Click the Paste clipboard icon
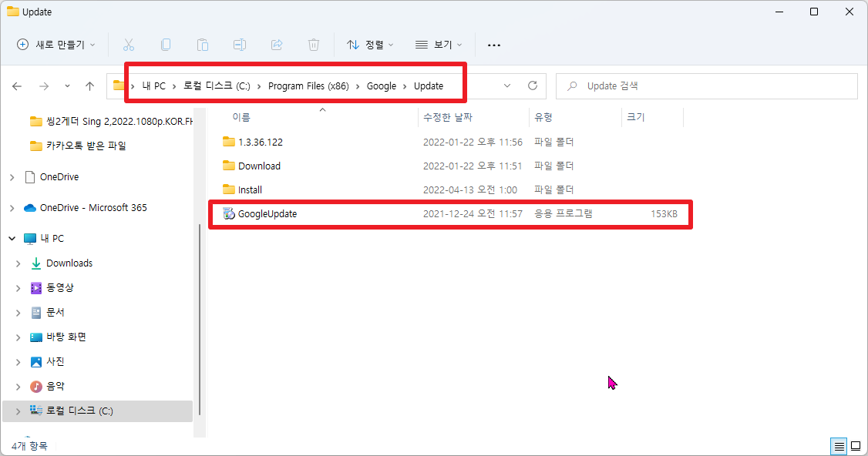The height and width of the screenshot is (456, 868). [203, 45]
